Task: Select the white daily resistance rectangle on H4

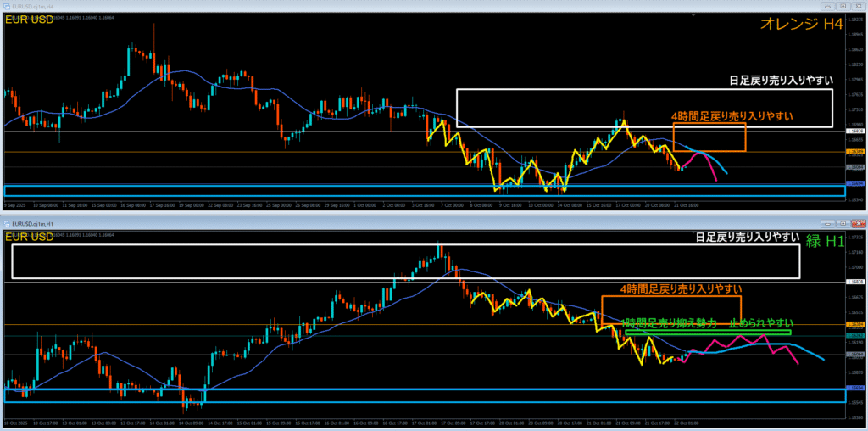Action: [x=644, y=90]
